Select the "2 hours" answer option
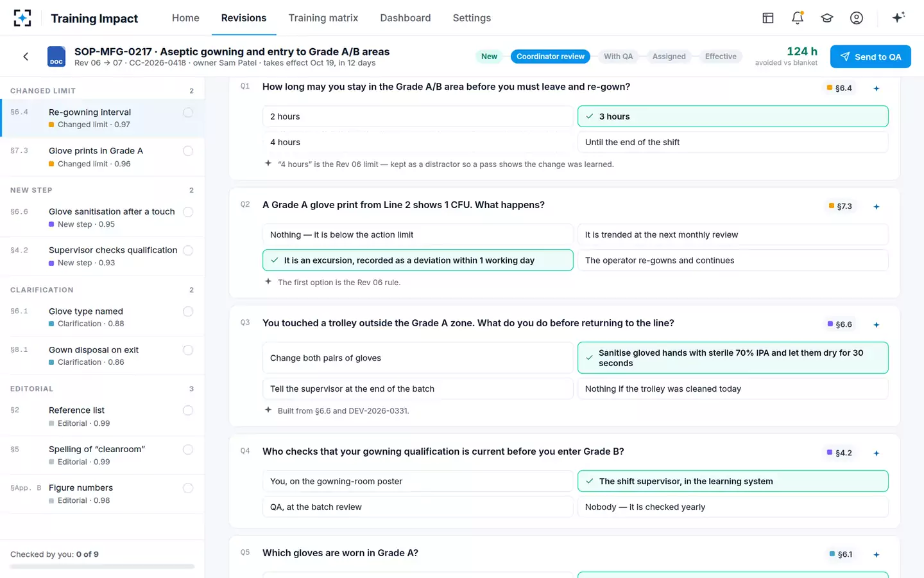 click(418, 116)
